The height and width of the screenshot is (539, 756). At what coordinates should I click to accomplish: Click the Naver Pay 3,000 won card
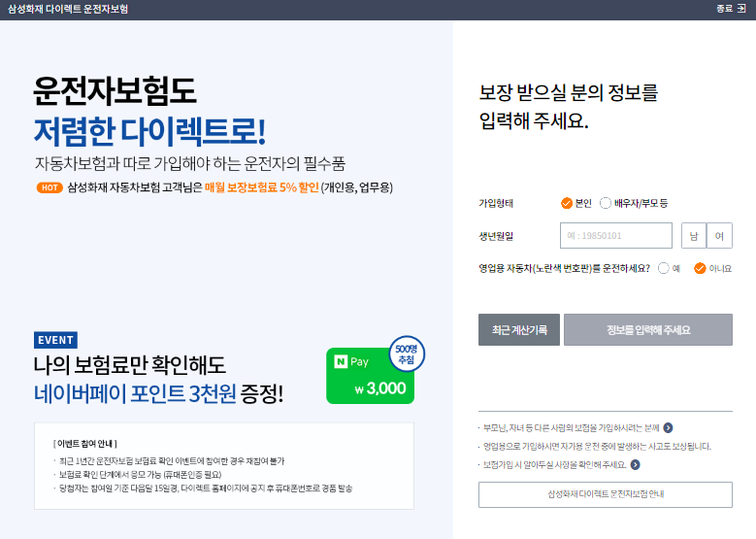370,376
